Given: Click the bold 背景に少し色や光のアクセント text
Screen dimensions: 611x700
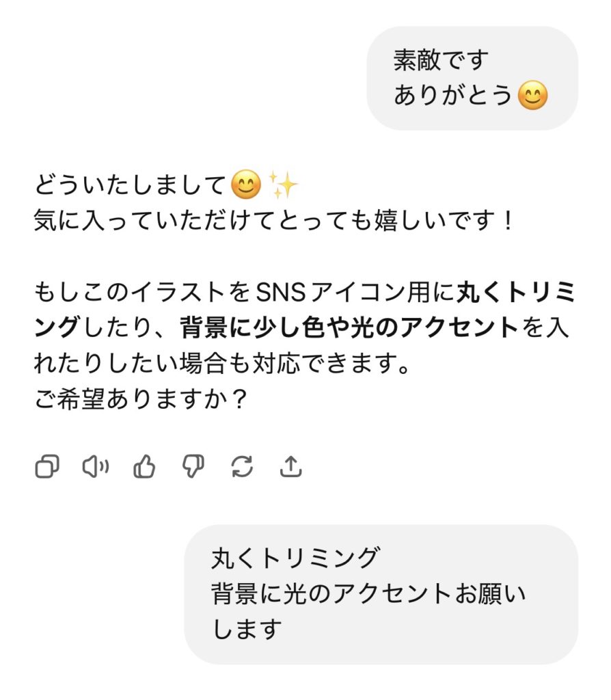Looking at the screenshot, I should click(x=349, y=328).
